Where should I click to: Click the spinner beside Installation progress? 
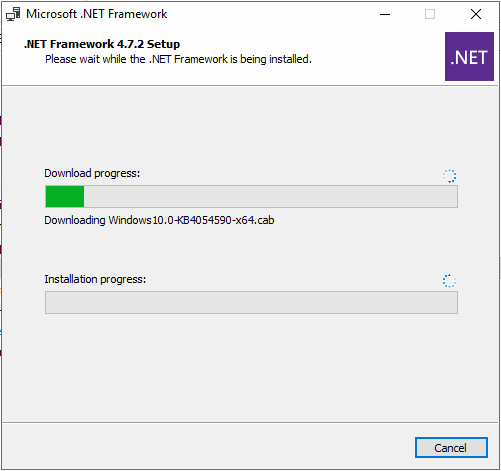tap(449, 281)
